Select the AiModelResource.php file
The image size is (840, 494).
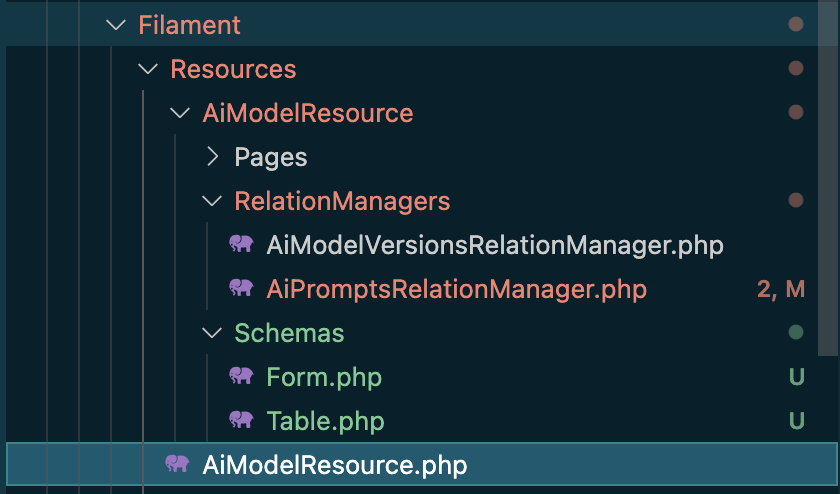(x=334, y=465)
